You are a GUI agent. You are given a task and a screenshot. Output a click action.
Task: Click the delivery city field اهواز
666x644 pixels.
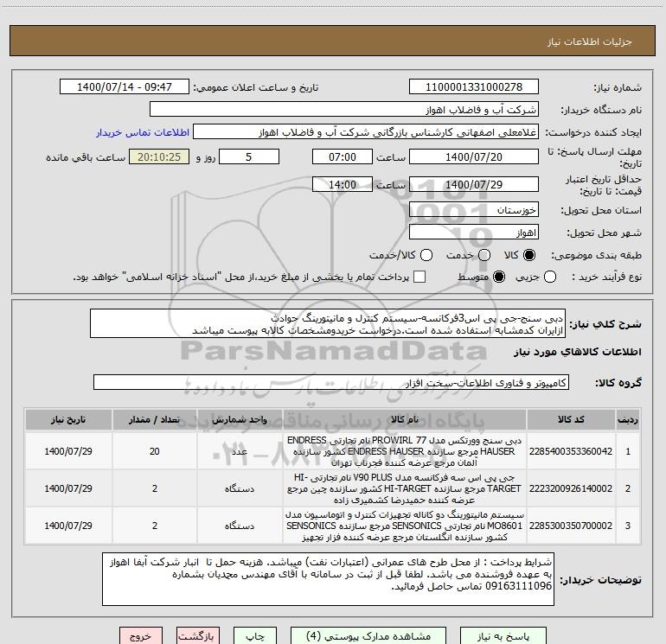pyautogui.click(x=474, y=233)
